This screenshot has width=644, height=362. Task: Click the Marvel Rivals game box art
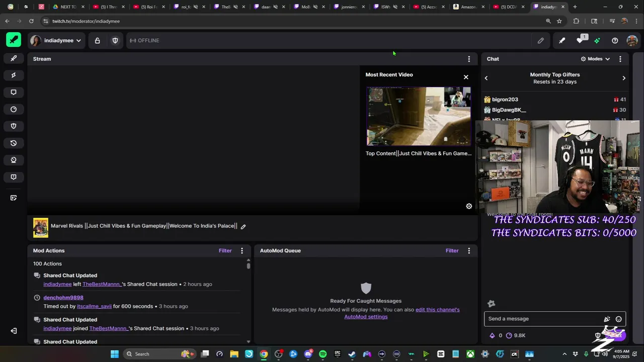click(x=41, y=228)
